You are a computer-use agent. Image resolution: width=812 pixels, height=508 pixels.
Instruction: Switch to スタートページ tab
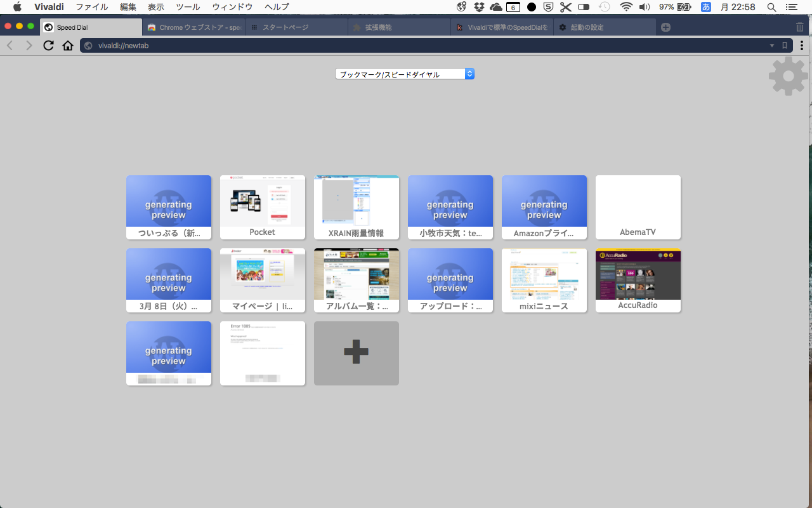pyautogui.click(x=297, y=27)
